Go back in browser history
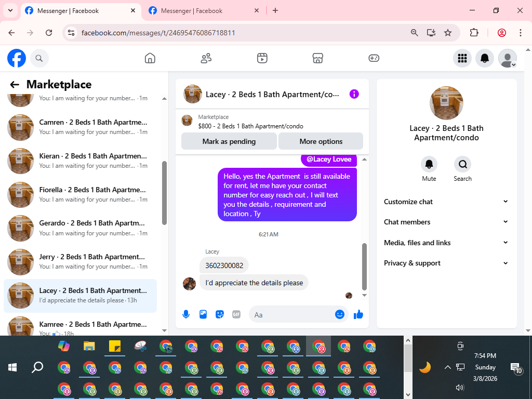The height and width of the screenshot is (399, 532). (x=11, y=33)
